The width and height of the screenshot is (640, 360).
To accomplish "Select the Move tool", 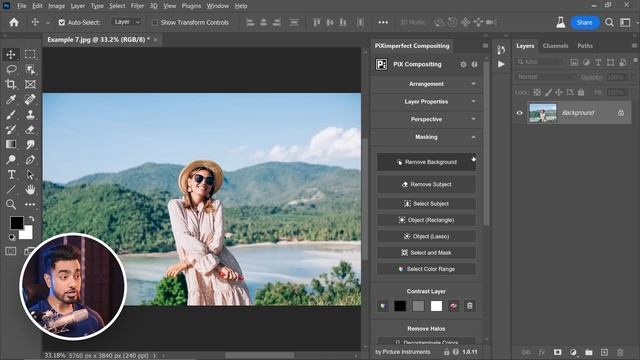I will [11, 54].
